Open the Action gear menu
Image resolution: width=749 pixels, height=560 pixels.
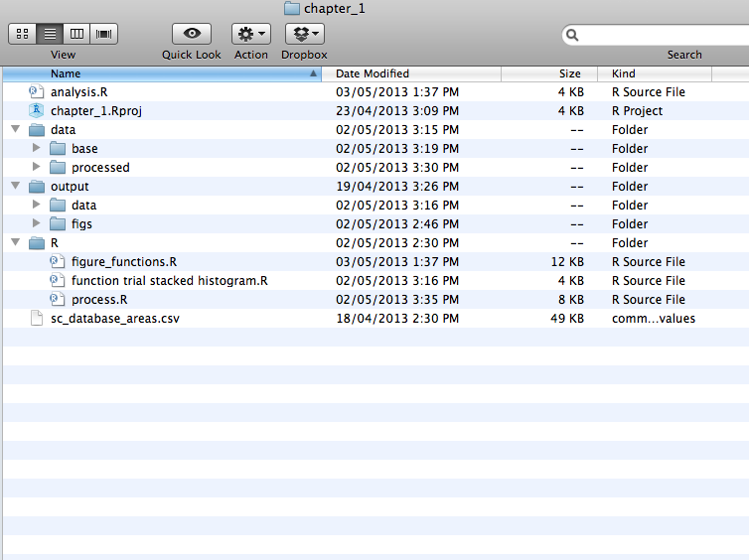coord(251,34)
